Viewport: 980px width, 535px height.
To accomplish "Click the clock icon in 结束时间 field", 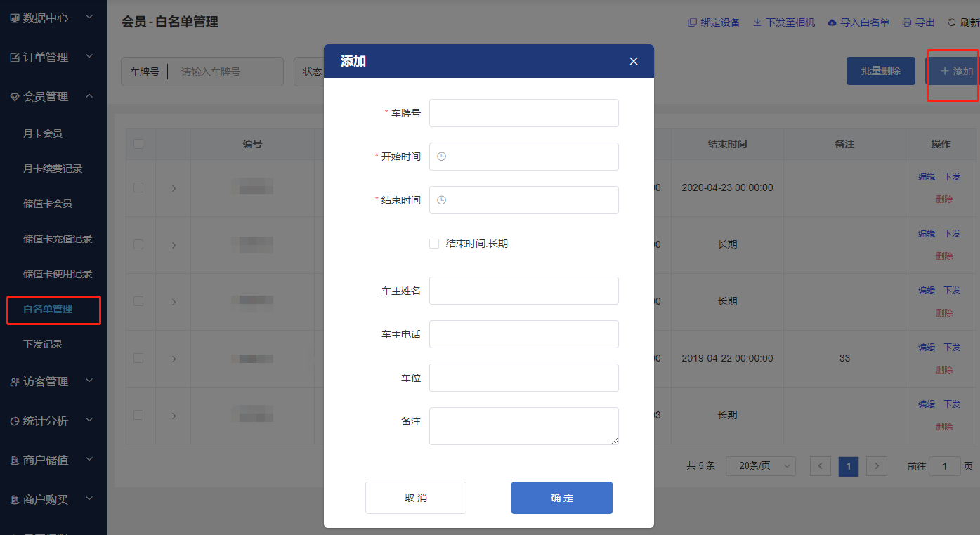I will (x=441, y=200).
